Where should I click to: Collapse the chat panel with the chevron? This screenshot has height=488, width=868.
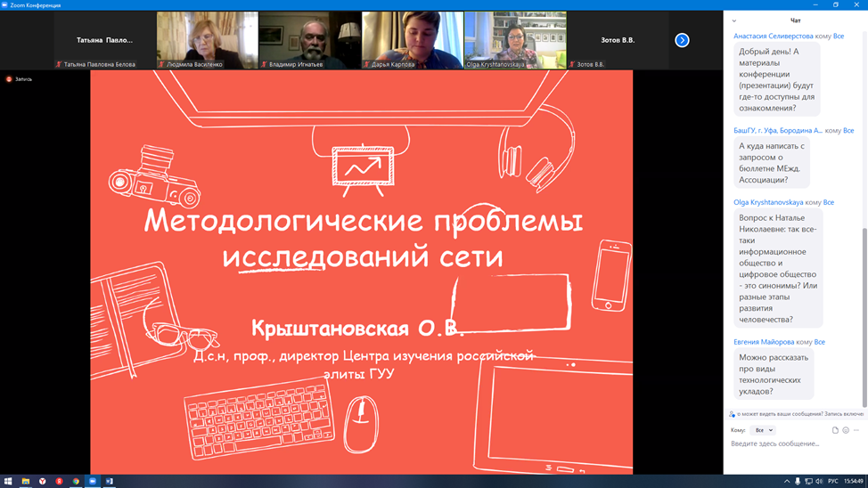click(734, 20)
